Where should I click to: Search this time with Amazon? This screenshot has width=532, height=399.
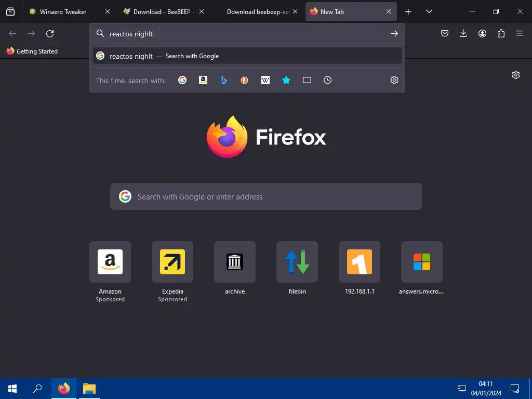pos(203,80)
